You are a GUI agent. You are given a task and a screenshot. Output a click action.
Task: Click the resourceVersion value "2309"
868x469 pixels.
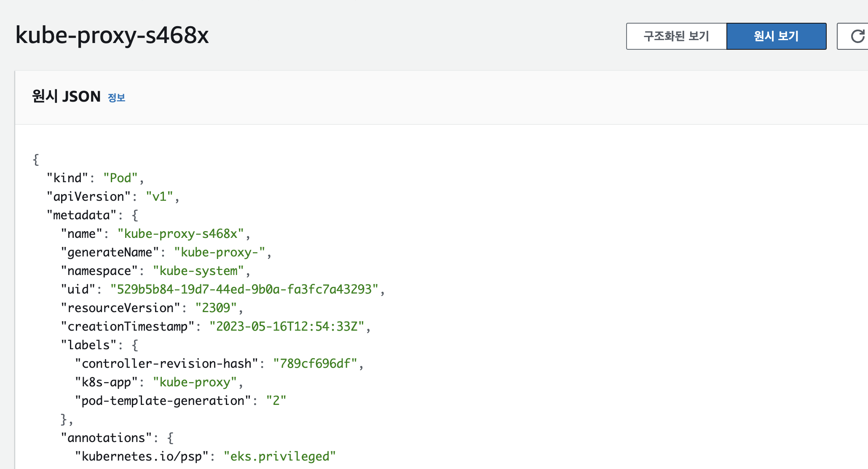pyautogui.click(x=216, y=308)
